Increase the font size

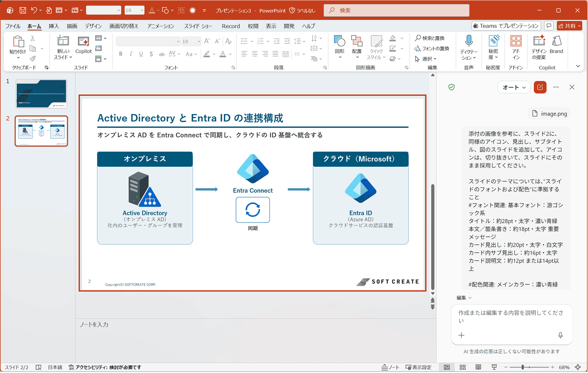click(207, 41)
